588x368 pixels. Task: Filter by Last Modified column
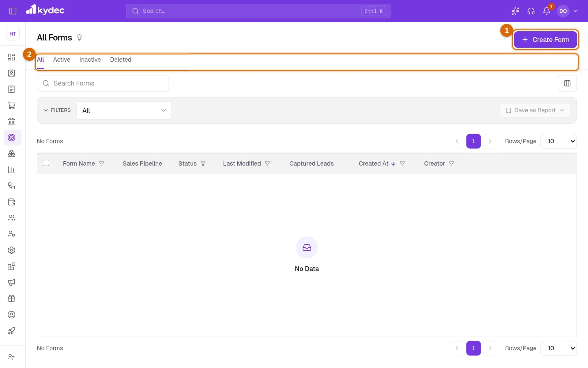267,164
